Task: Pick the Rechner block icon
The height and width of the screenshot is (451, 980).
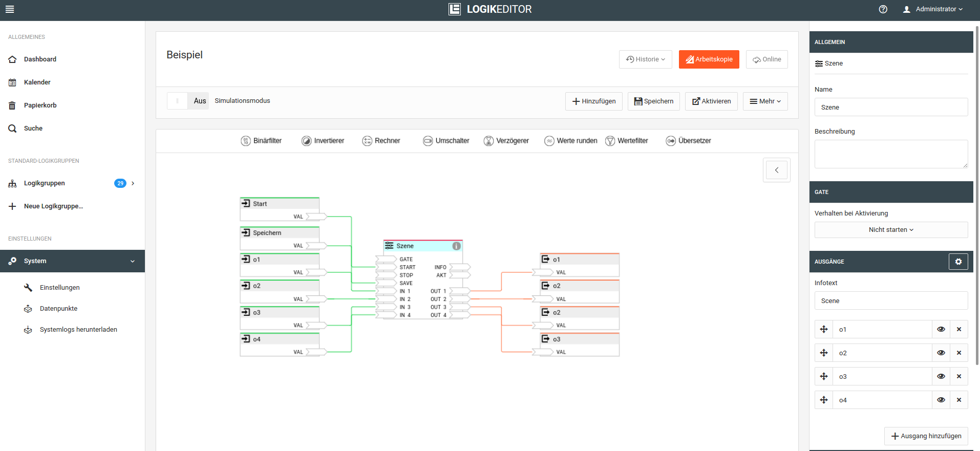Action: pos(367,141)
